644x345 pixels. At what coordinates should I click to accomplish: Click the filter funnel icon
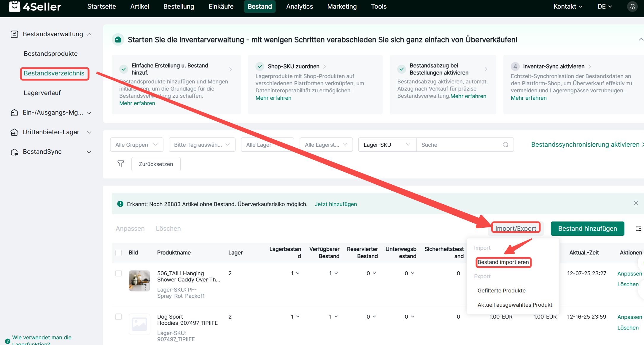click(x=121, y=164)
